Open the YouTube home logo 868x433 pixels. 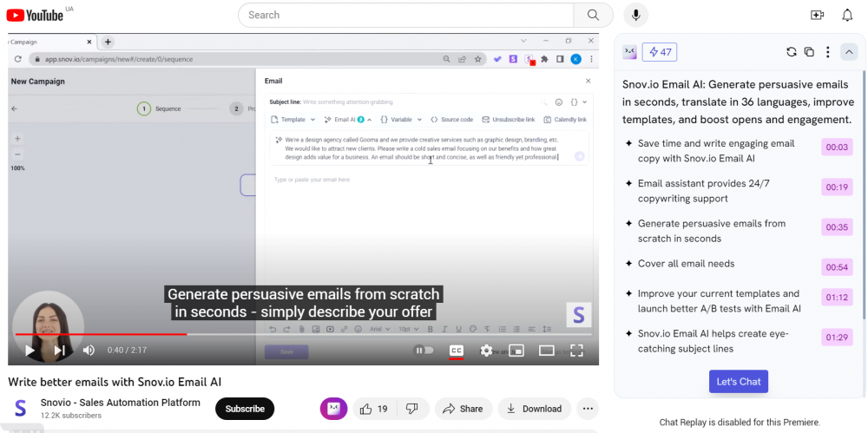[x=35, y=15]
